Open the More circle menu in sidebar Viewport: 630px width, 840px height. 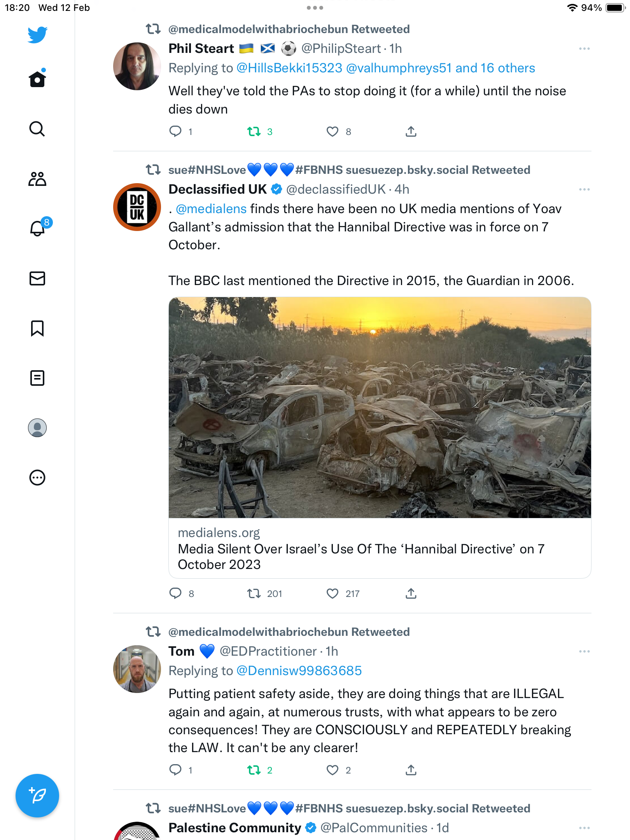[x=37, y=478]
